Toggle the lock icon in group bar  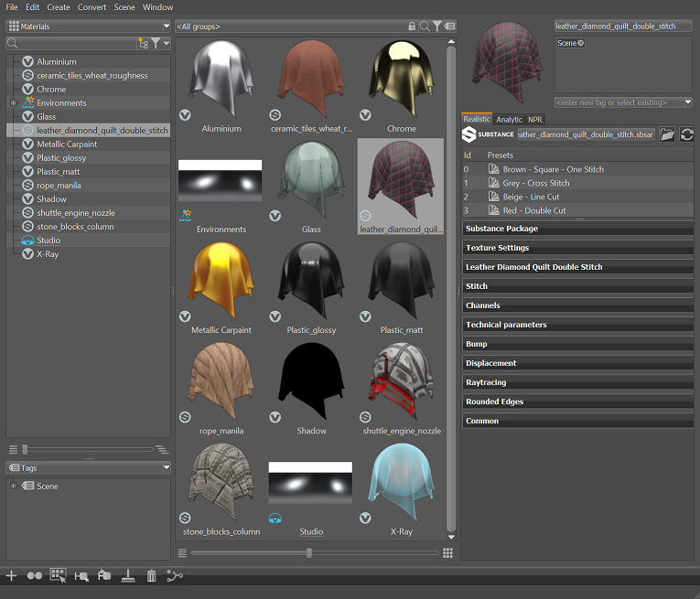(412, 27)
